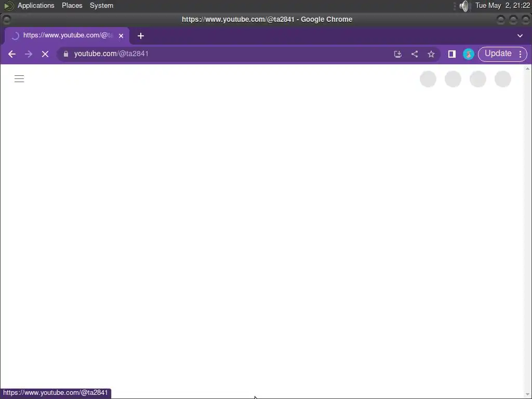This screenshot has height=399, width=532.
Task: Open the Applications menu
Action: click(36, 5)
